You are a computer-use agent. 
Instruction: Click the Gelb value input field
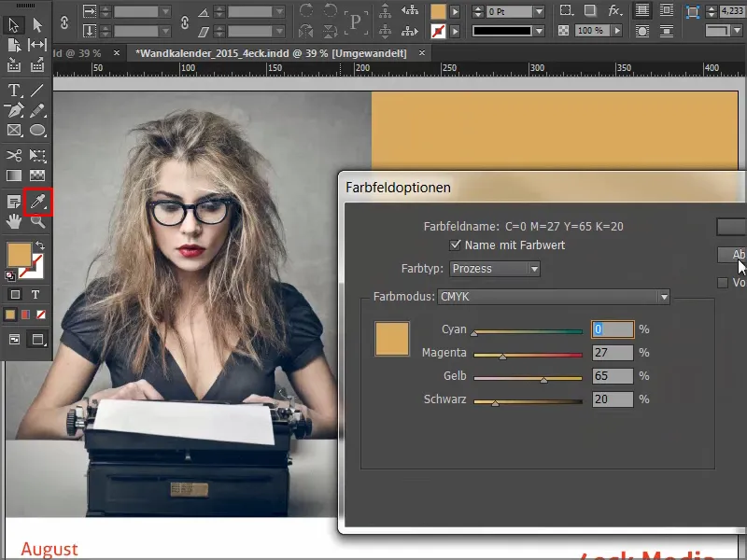point(613,376)
